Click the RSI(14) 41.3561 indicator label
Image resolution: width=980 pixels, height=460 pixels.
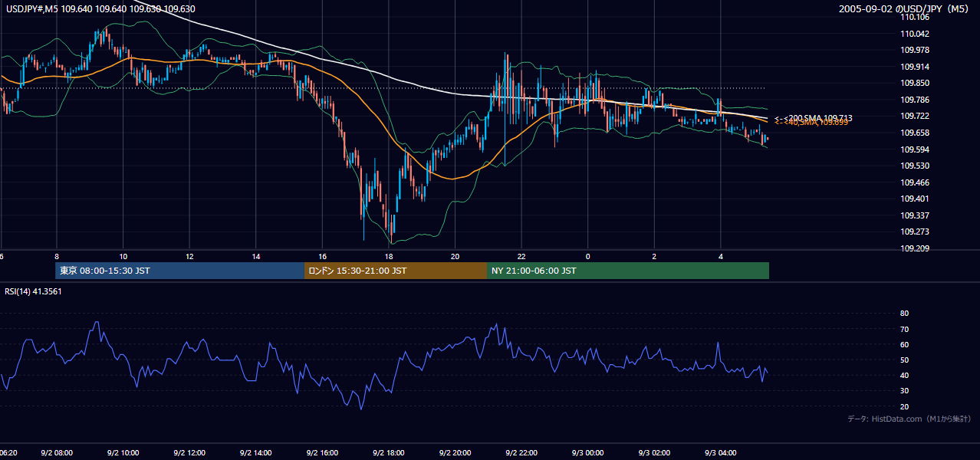(x=33, y=291)
